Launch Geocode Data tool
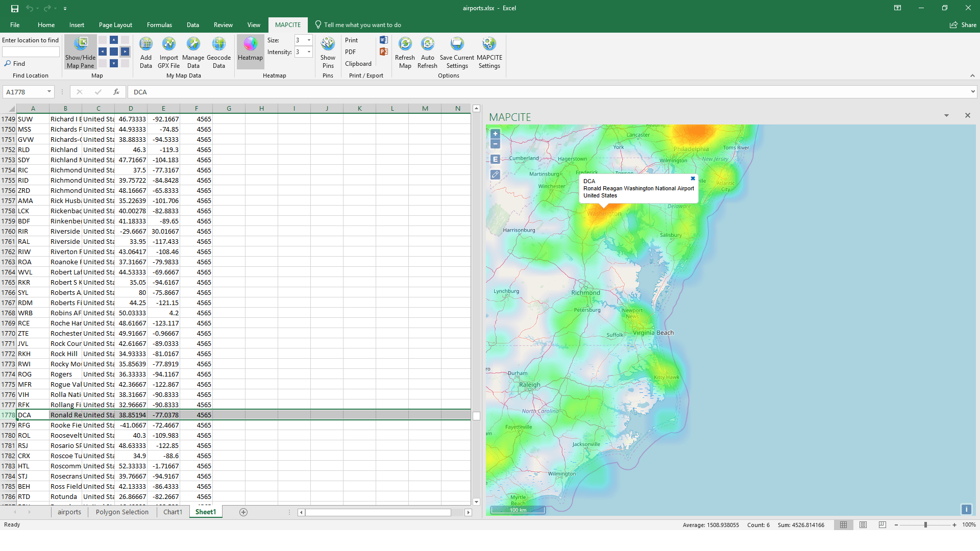Viewport: 980px width, 551px height. click(219, 53)
